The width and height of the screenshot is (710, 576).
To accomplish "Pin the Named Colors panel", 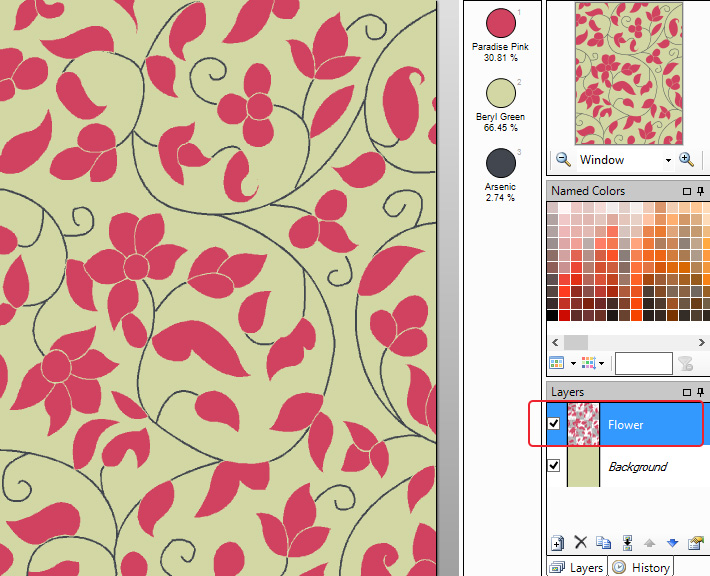I will [701, 191].
